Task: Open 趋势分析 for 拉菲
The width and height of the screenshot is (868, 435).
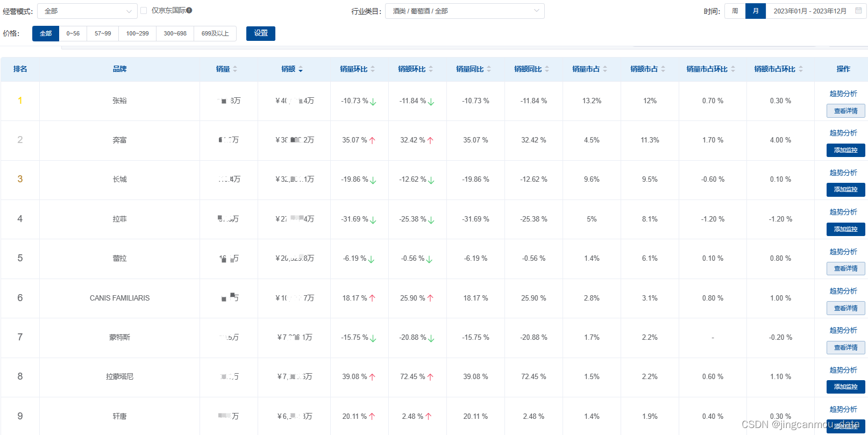Action: 843,212
